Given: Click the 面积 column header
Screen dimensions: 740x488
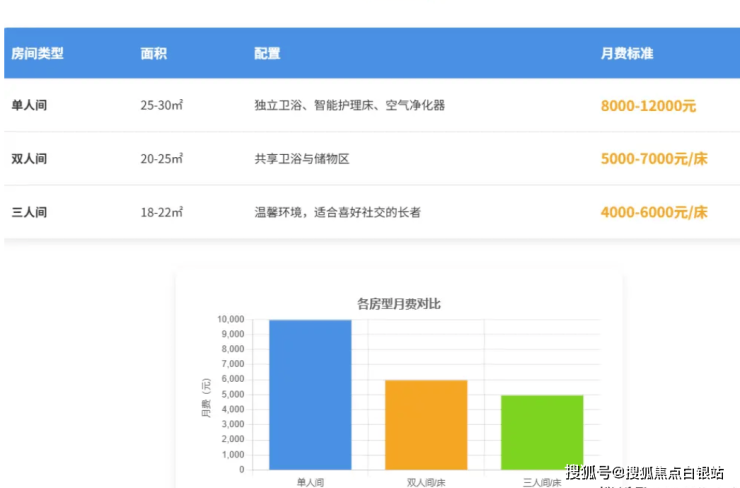Looking at the screenshot, I should tap(152, 53).
